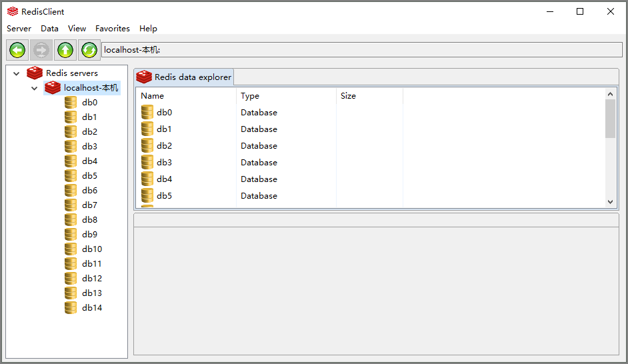Open the Help menu
Viewport: 628px width, 364px height.
(148, 29)
